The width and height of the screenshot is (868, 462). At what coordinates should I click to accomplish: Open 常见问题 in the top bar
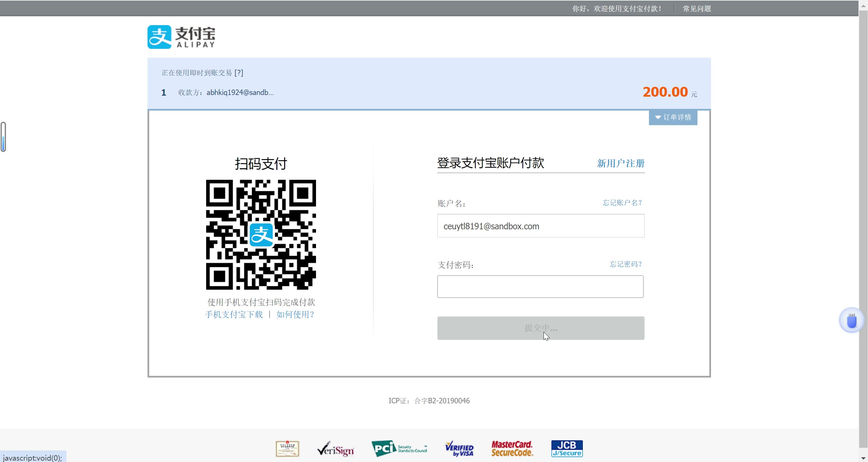(x=697, y=9)
